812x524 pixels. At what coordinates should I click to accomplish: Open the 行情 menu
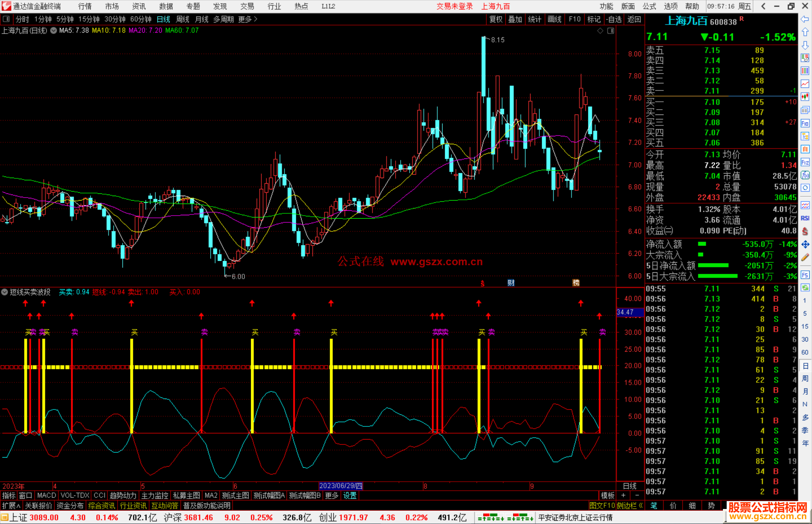click(85, 6)
